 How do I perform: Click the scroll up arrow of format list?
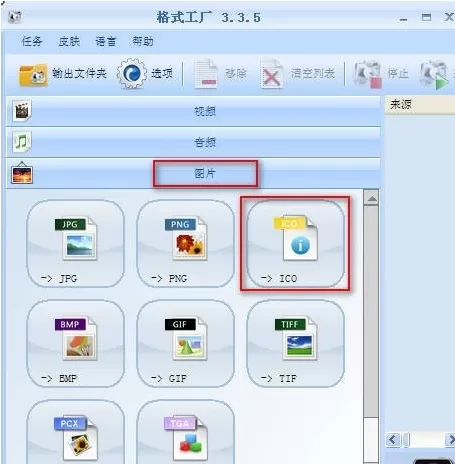click(x=371, y=198)
